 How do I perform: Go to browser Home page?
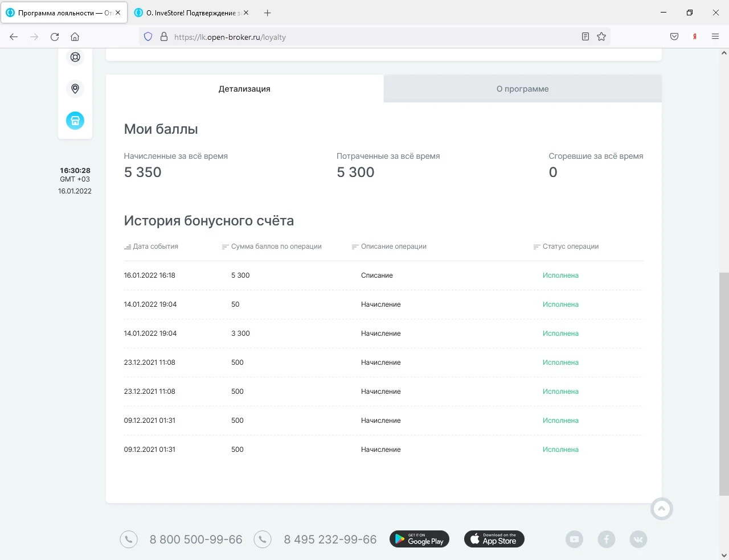(x=75, y=37)
